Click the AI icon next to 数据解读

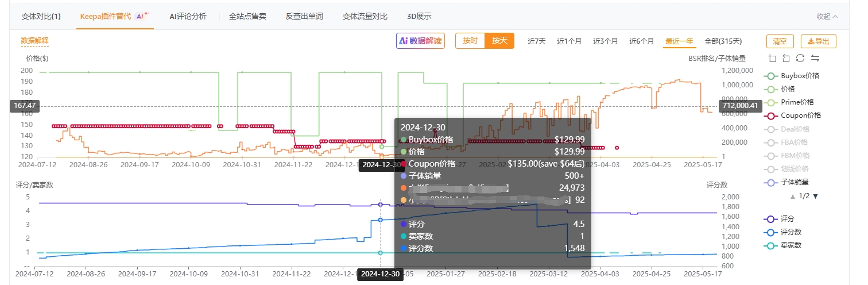pos(404,41)
